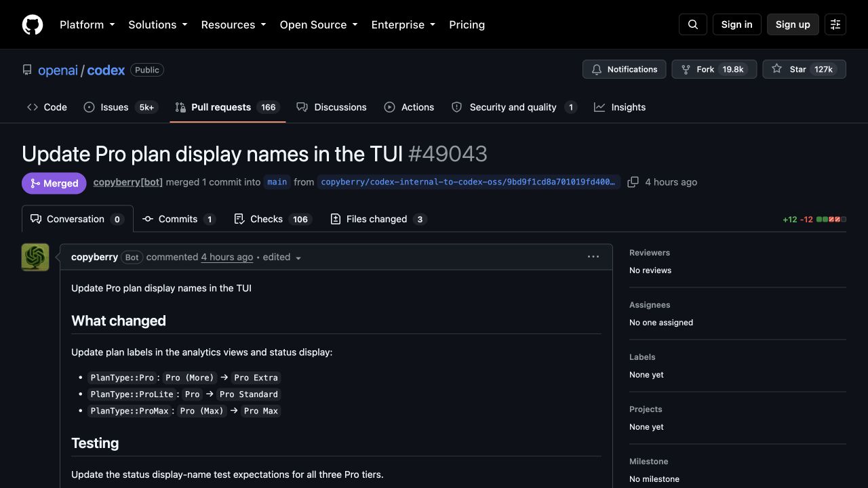868x488 pixels.
Task: Click the Notifications button
Action: (x=624, y=69)
